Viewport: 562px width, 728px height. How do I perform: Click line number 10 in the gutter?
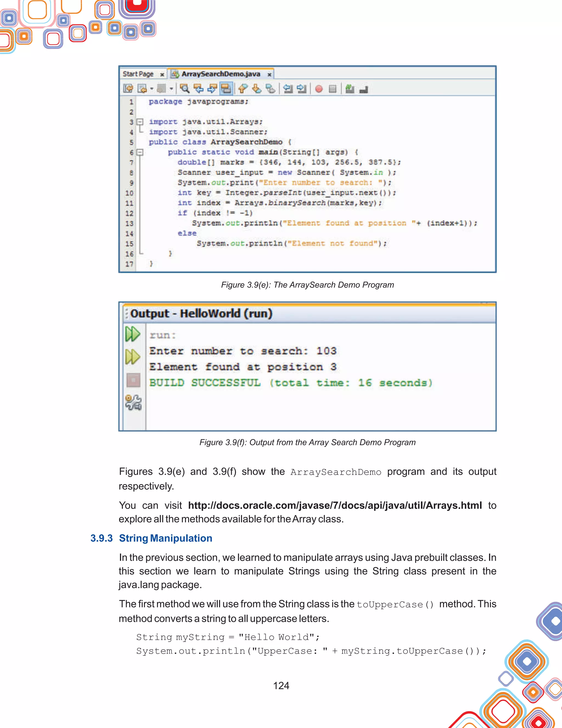coord(129,193)
